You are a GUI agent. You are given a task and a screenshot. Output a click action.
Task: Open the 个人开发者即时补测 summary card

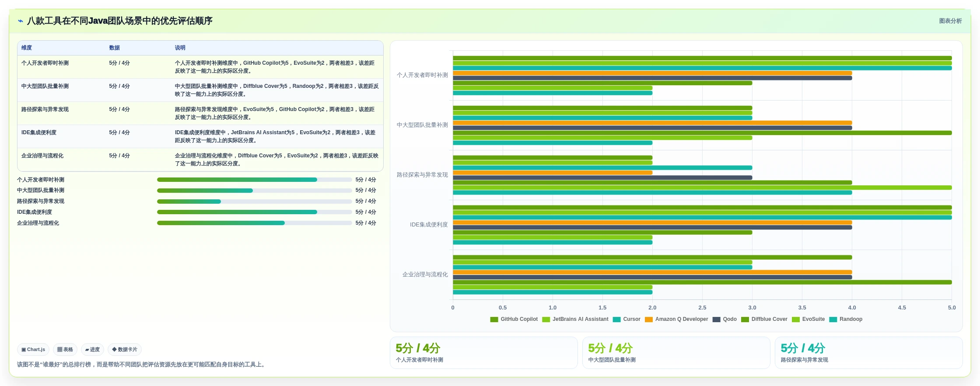point(484,353)
